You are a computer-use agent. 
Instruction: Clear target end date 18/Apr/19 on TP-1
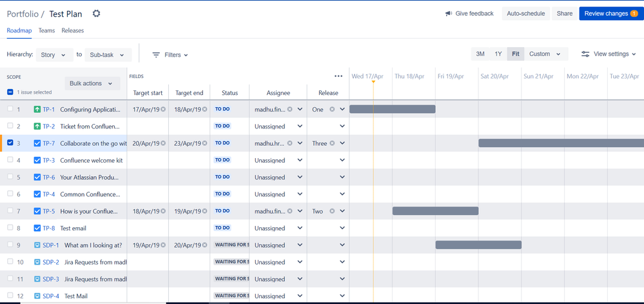204,110
